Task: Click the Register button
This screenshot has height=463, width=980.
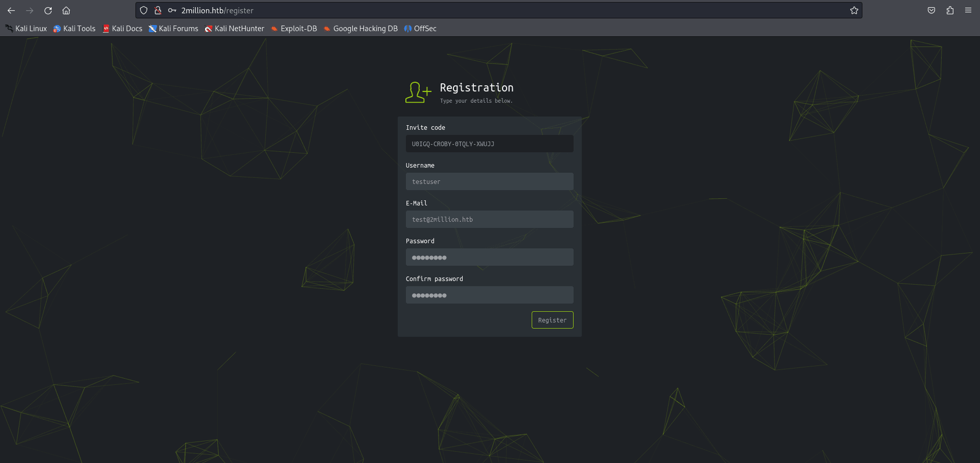Action: pos(552,320)
